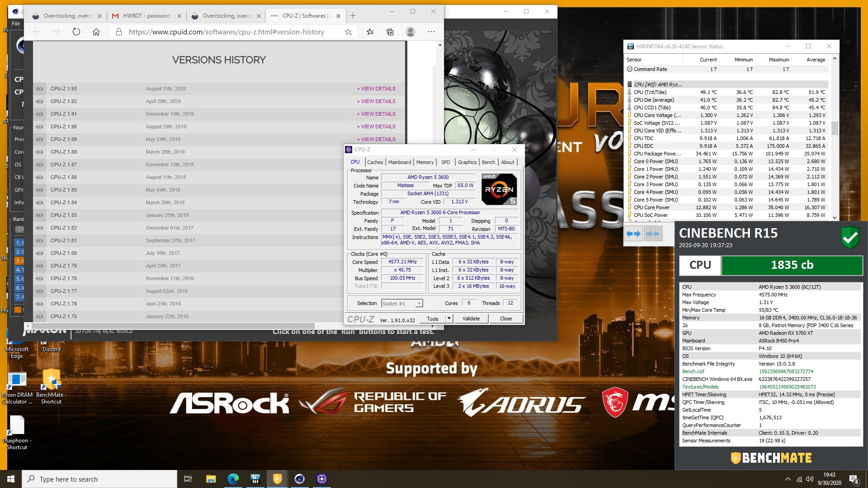Screen dimensions: 868x488
Task: Click the Close button in CPU-Z
Action: [x=506, y=319]
